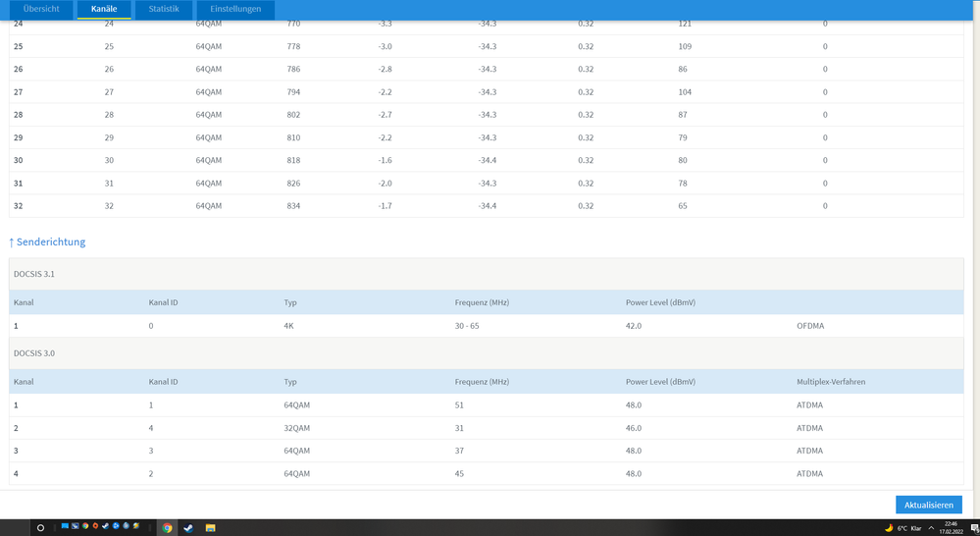Switch to the Statistik tab
Image resolution: width=980 pixels, height=536 pixels.
click(164, 9)
